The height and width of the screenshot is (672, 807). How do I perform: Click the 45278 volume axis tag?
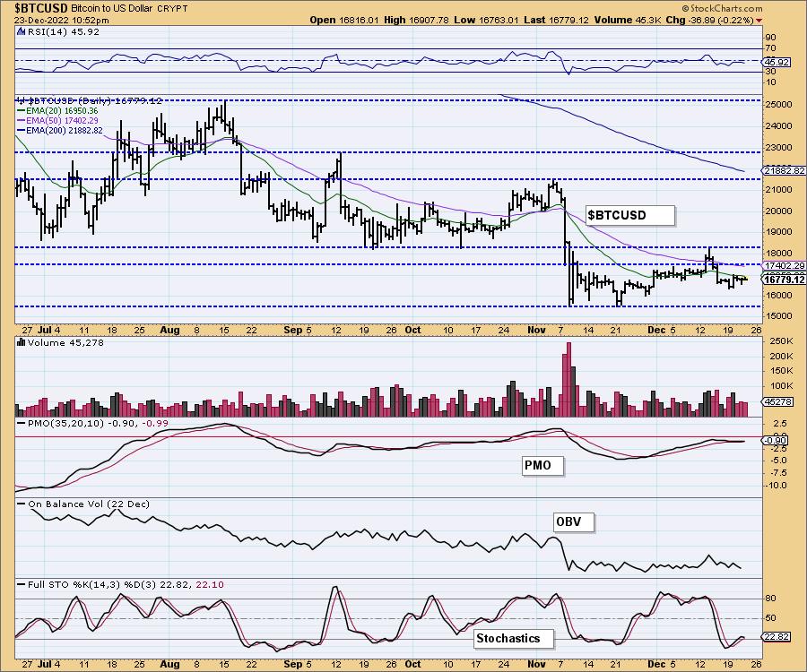tap(778, 401)
